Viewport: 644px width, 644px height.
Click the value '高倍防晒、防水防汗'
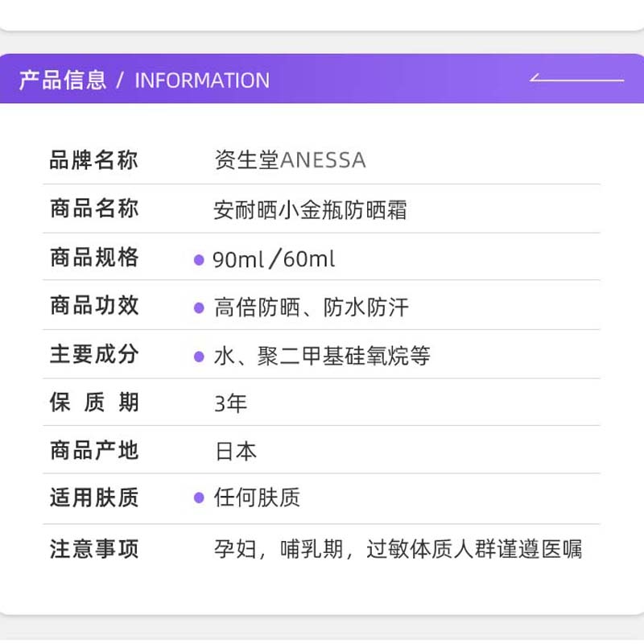[312, 308]
